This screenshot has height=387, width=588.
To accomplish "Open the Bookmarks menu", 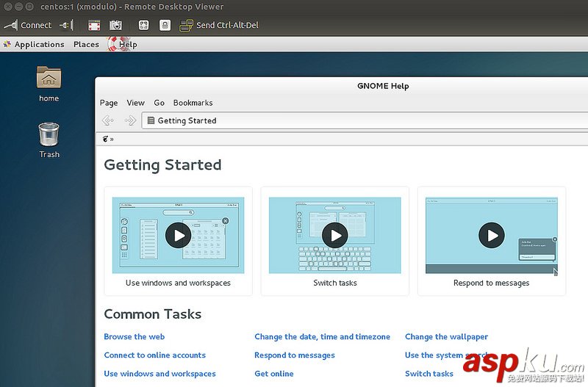I will coord(193,103).
